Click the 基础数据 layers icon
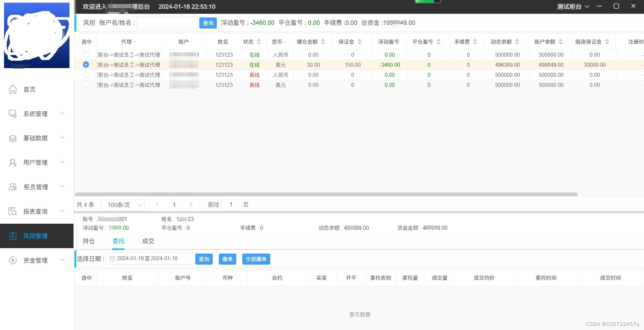Screen dimensions: 644x330 tap(13, 138)
